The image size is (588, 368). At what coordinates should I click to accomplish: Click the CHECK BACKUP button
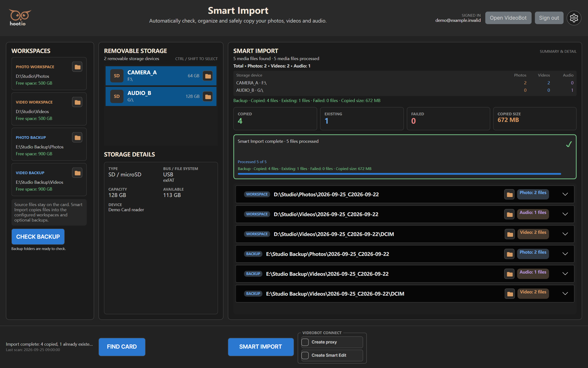(38, 237)
